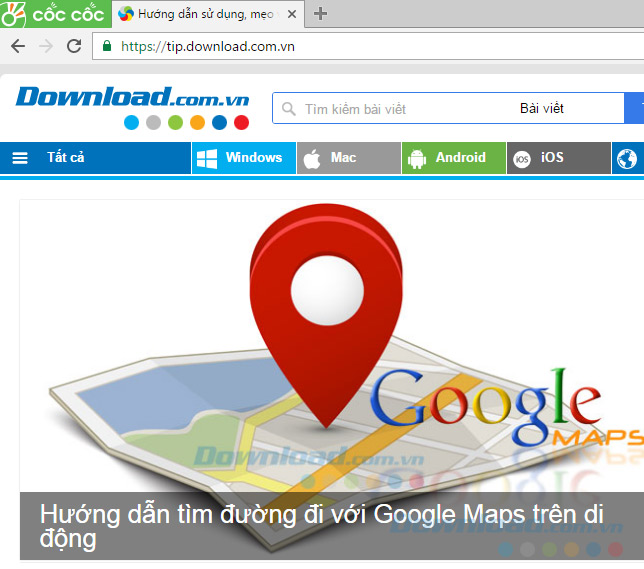Click the Android robot icon
Screen dimensions: 644x569
tap(417, 159)
